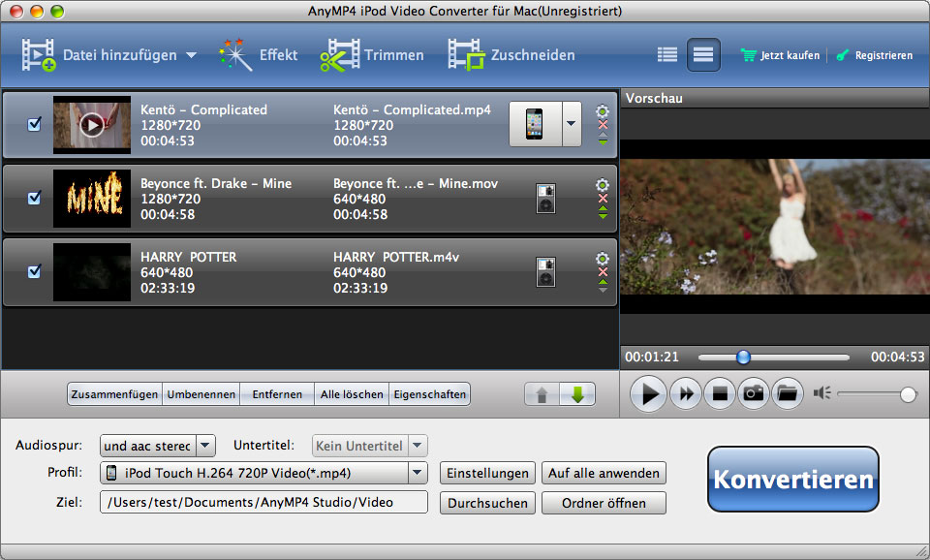Click Jetzt kaufen link
The width and height of the screenshot is (930, 560).
pyautogui.click(x=790, y=55)
